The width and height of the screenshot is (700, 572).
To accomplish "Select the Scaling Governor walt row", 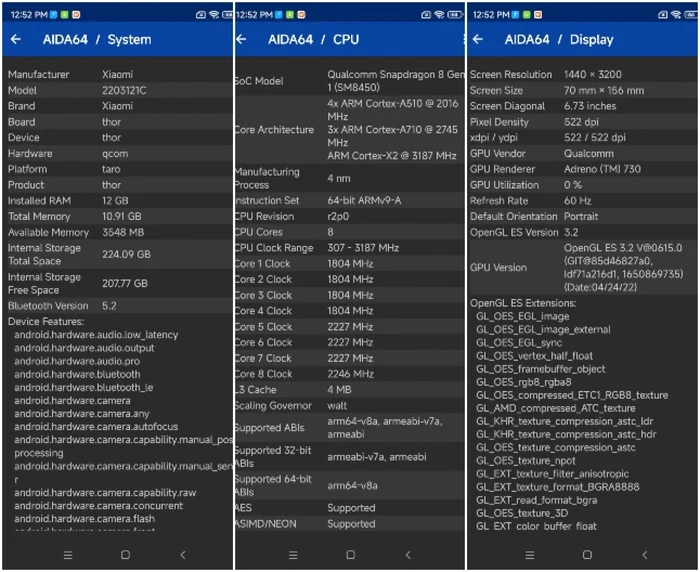I will pos(348,406).
